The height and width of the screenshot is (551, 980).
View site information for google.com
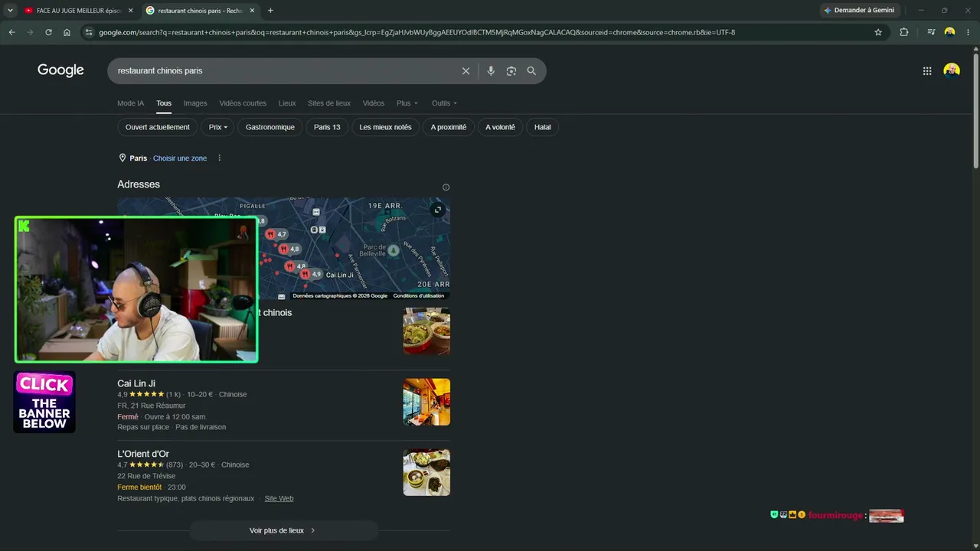tap(89, 32)
